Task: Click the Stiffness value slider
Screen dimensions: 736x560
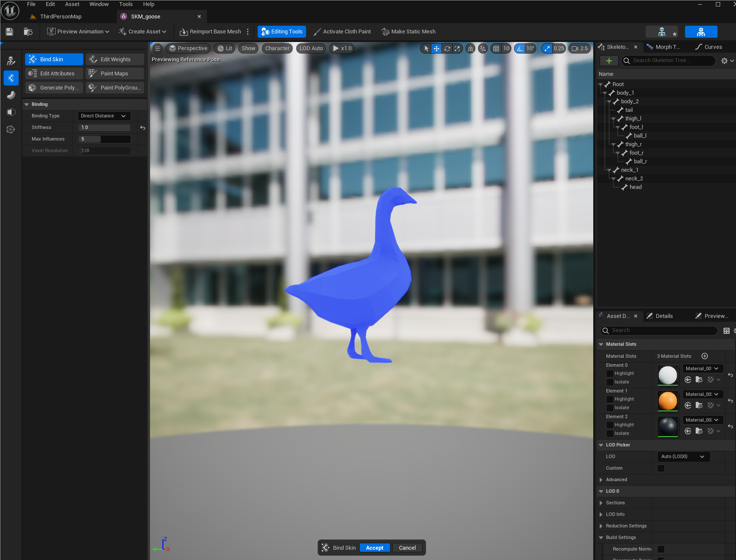Action: point(104,128)
